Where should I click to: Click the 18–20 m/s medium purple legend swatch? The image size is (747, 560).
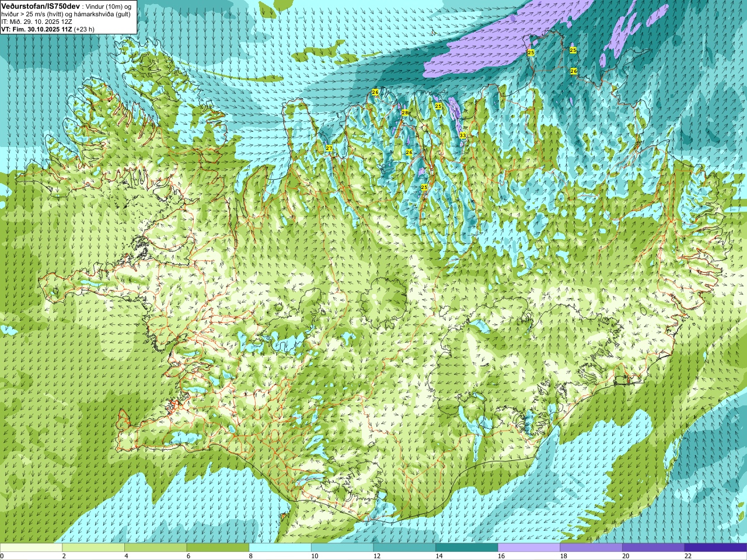click(591, 548)
